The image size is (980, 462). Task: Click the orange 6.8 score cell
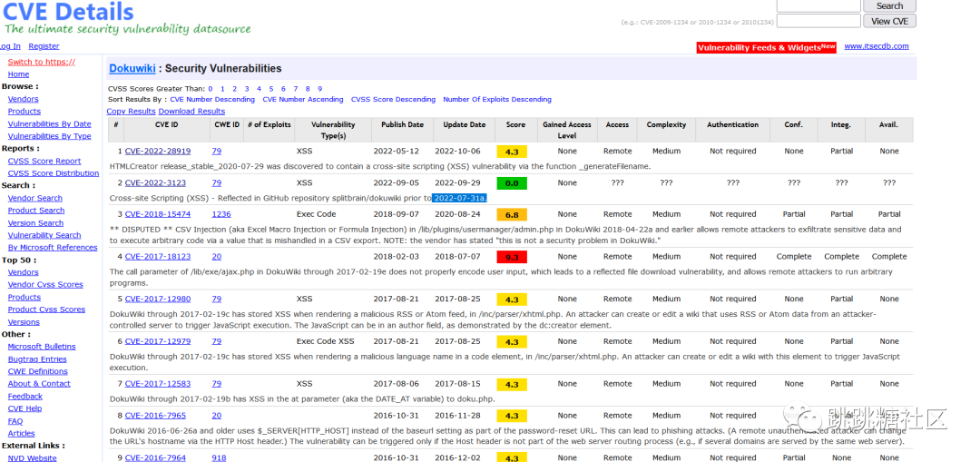click(x=512, y=214)
